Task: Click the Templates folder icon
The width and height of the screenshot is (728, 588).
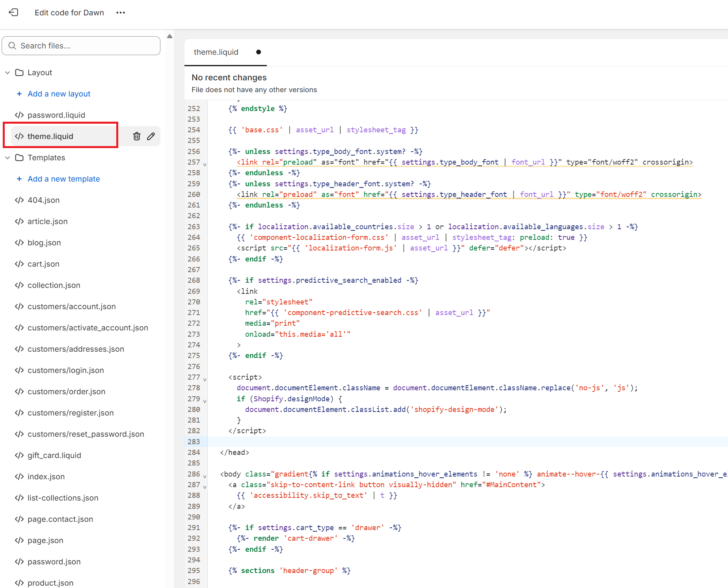Action: pyautogui.click(x=19, y=158)
